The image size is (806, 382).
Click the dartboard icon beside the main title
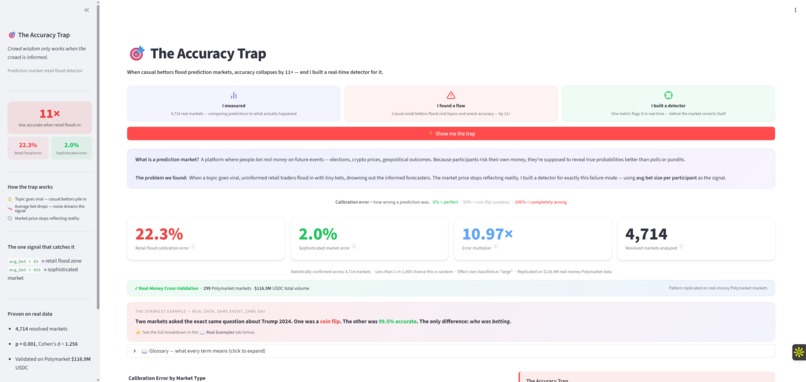pyautogui.click(x=137, y=53)
